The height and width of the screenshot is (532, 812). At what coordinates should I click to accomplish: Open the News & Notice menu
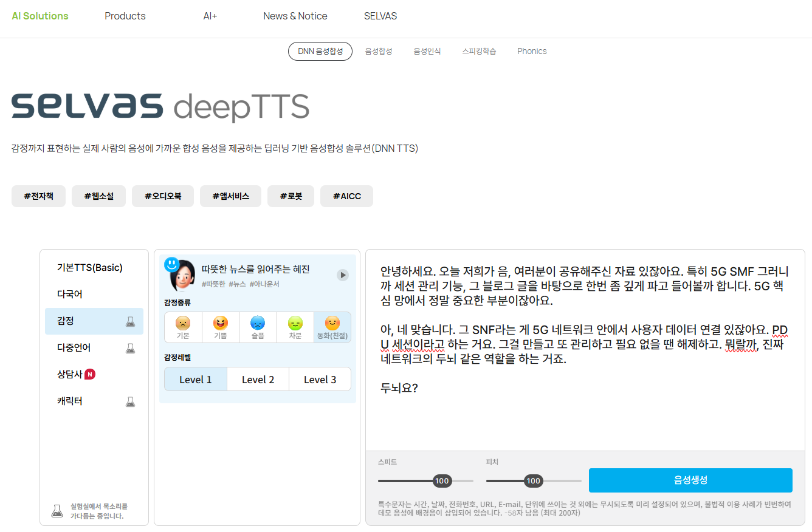click(295, 16)
